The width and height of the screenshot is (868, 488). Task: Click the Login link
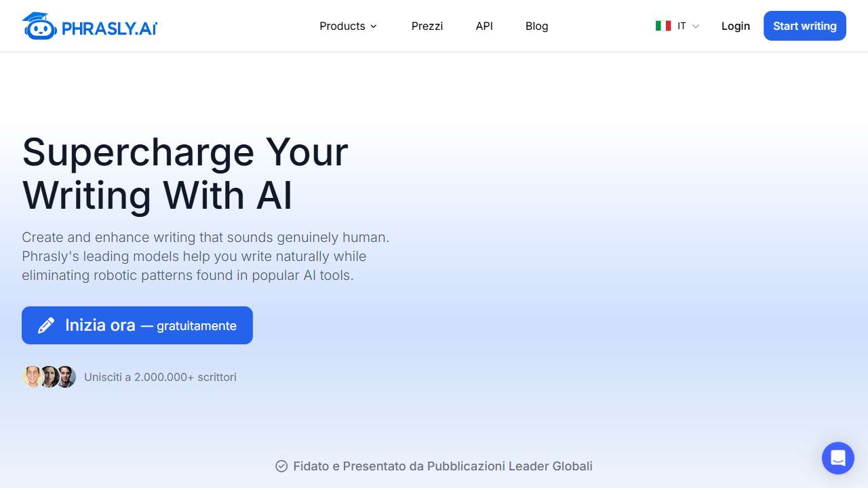735,26
